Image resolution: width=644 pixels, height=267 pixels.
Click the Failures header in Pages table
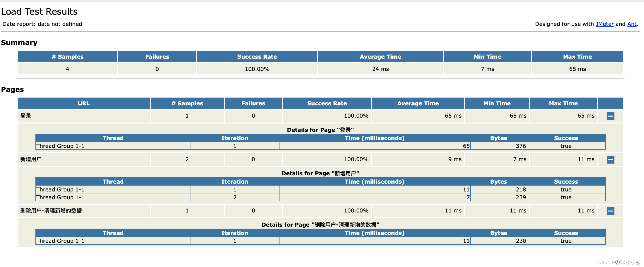(253, 103)
